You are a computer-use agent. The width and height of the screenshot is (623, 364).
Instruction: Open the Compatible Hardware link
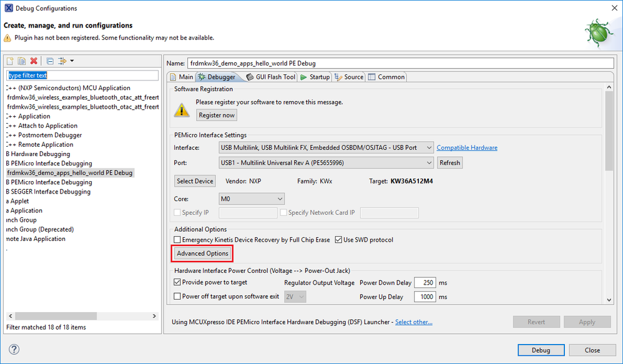pos(467,147)
